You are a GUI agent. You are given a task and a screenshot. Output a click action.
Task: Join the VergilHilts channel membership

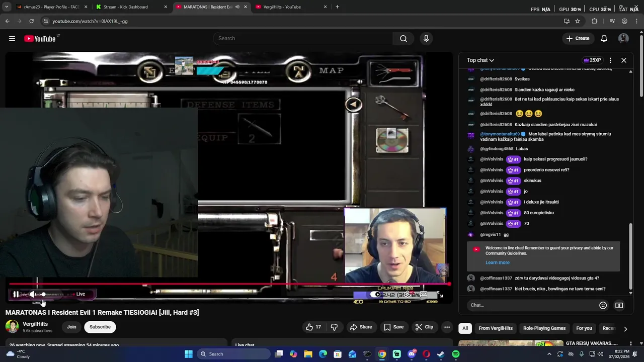[71, 327]
